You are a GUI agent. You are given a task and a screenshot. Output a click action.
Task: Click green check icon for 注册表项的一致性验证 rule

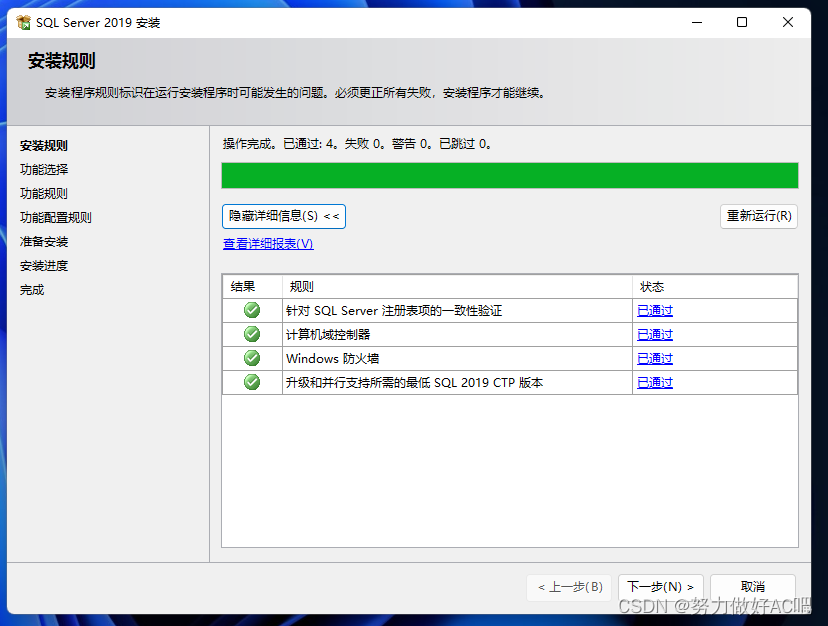[x=252, y=310]
